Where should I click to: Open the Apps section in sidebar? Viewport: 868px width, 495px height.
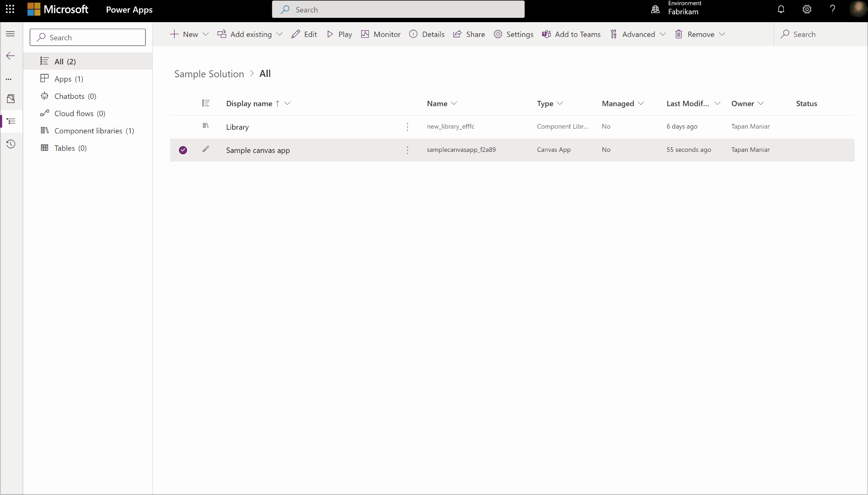(69, 78)
